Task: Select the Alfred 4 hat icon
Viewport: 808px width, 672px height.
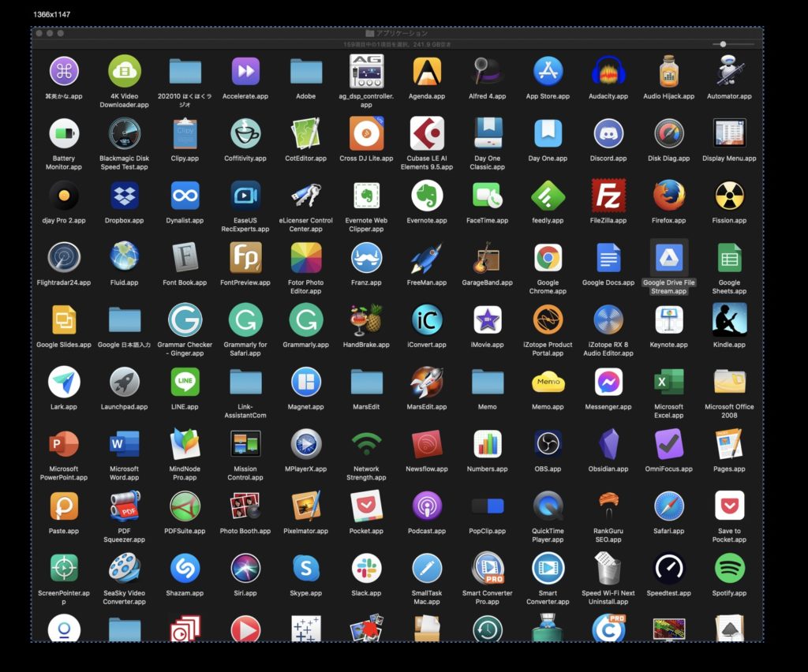Action: point(487,71)
